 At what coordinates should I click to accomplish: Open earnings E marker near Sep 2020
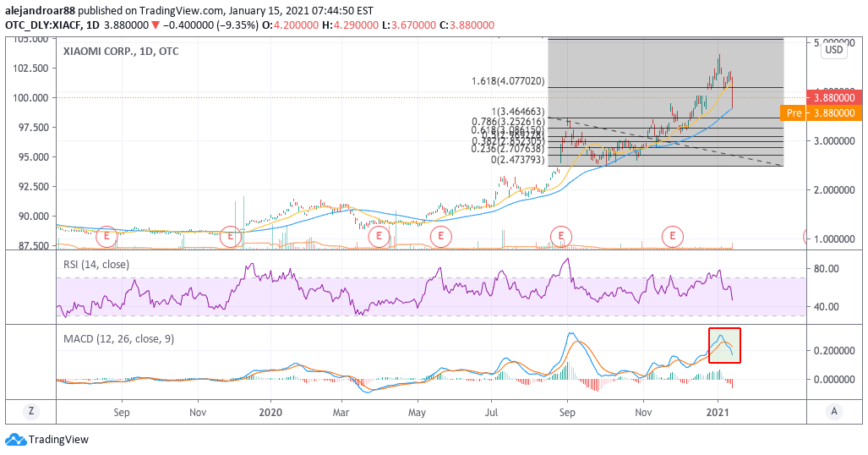(x=560, y=237)
